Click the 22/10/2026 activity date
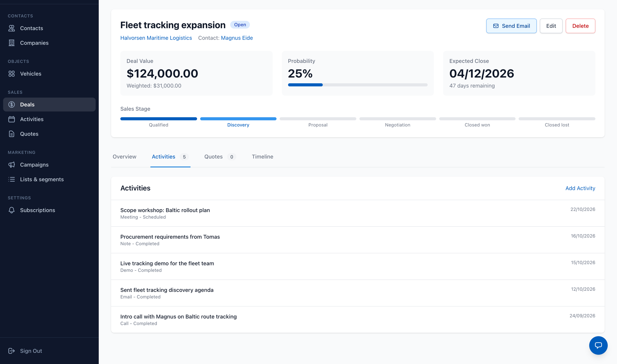This screenshot has width=617, height=364. (x=583, y=210)
